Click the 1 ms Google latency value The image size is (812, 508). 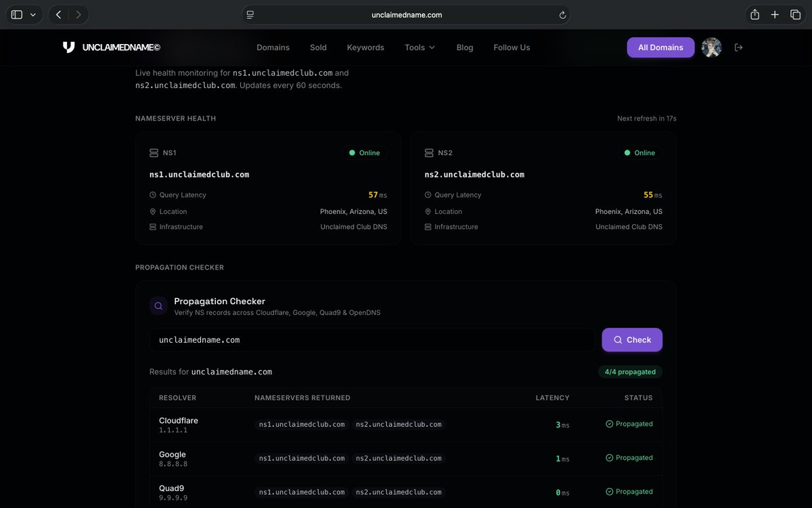pos(562,459)
